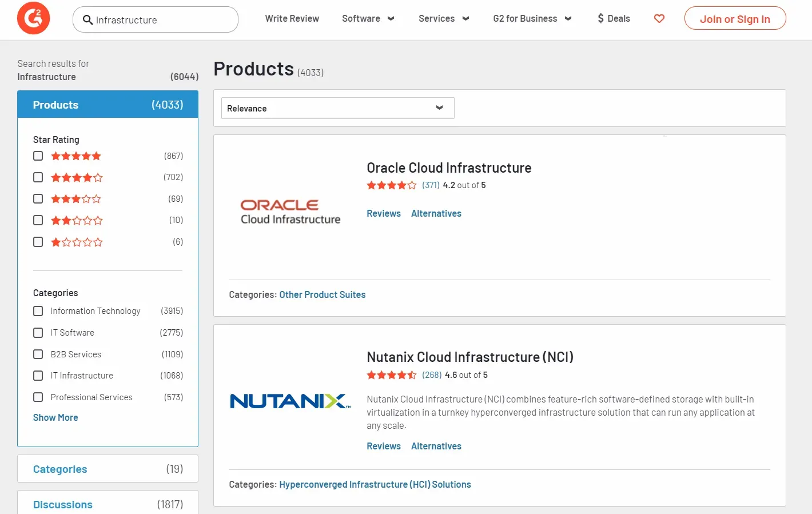This screenshot has width=812, height=514.
Task: Enable the 5-star rating filter
Action: 38,156
